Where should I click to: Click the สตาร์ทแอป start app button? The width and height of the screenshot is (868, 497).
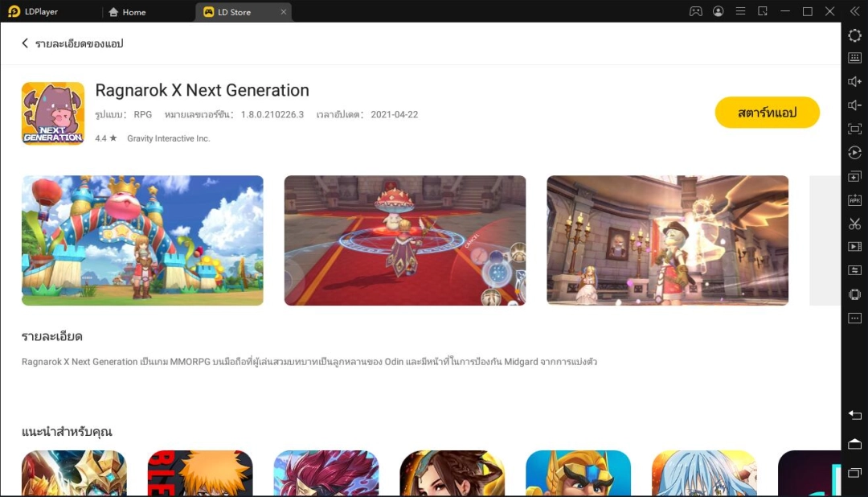click(768, 113)
